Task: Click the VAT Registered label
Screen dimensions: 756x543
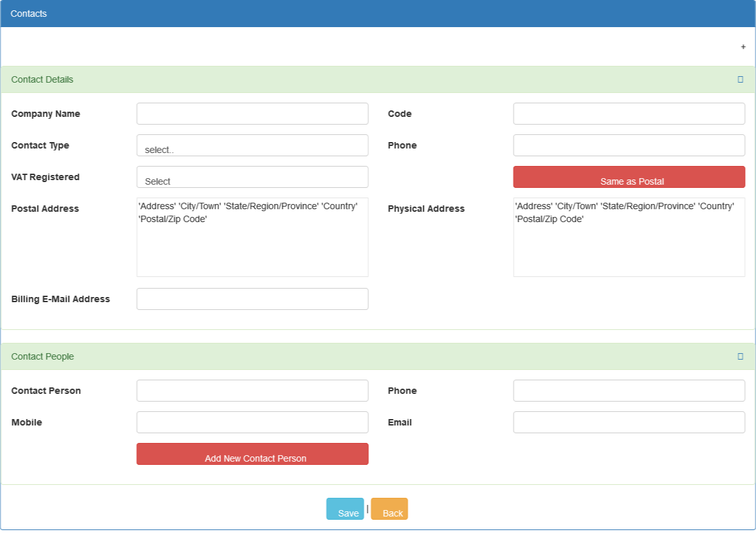Action: (x=45, y=177)
